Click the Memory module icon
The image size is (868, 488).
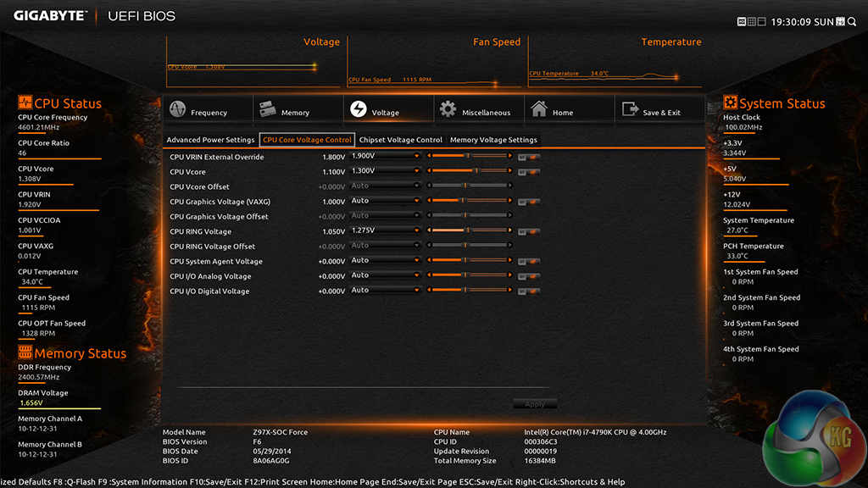pyautogui.click(x=268, y=111)
